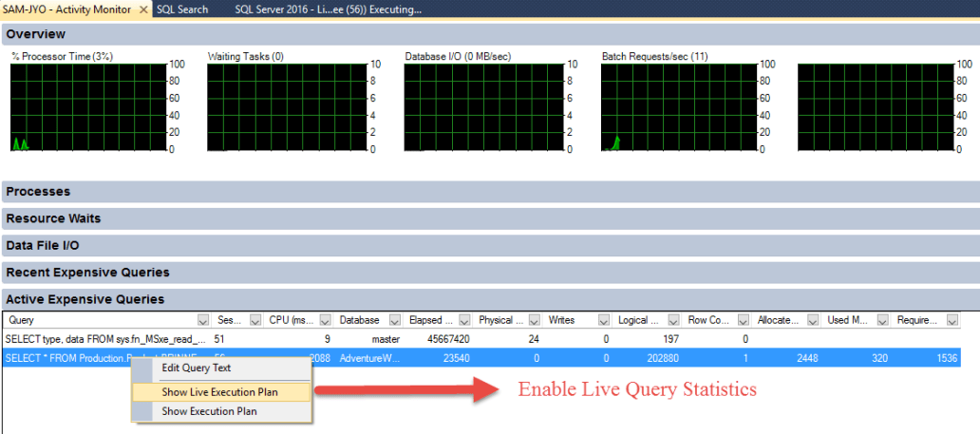Open the Query column filter dropdown

(x=202, y=320)
